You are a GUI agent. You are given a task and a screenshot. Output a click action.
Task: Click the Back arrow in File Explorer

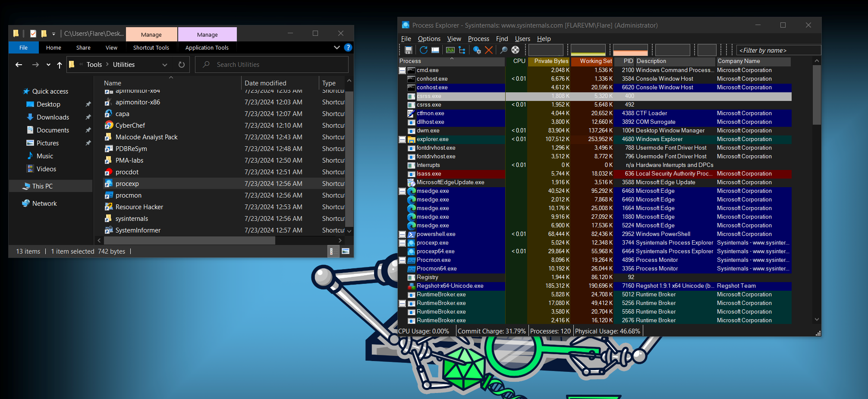(19, 65)
